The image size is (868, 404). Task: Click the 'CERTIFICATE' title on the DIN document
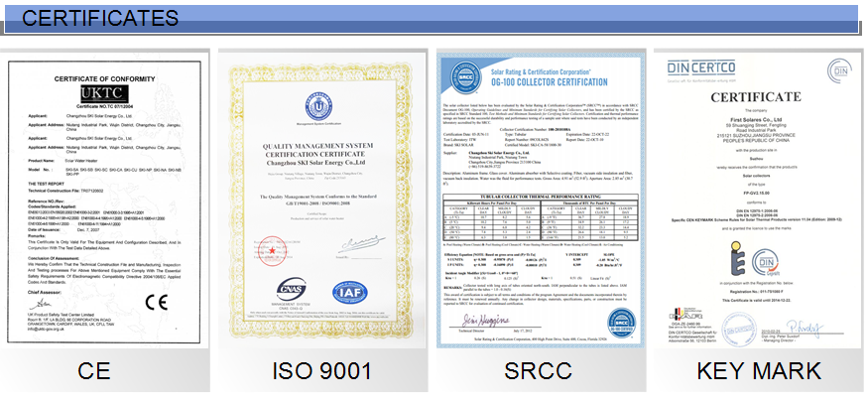point(756,97)
